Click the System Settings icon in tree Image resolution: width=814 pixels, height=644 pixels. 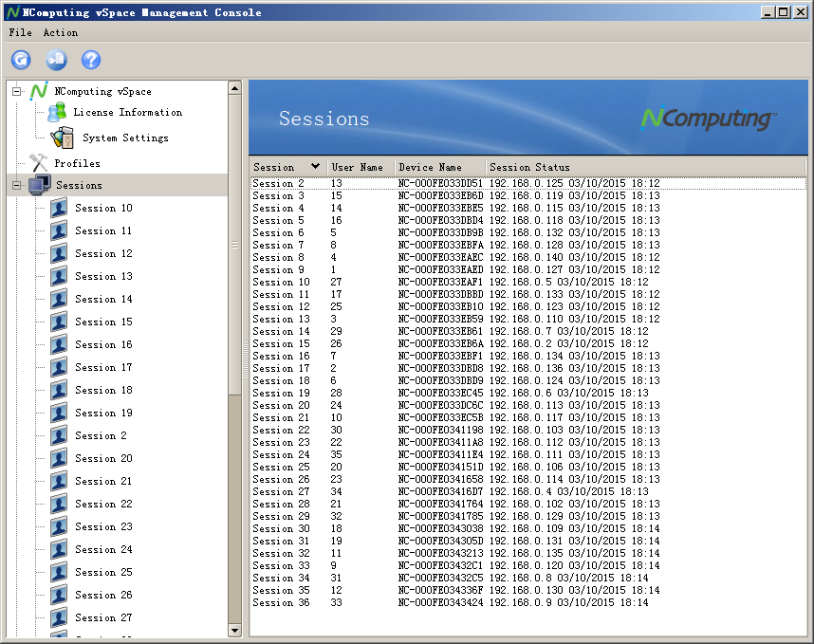pyautogui.click(x=62, y=138)
